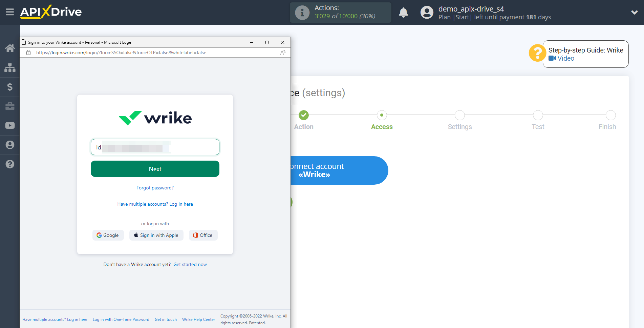644x328 pixels.
Task: Log in with Office
Action: tap(203, 235)
